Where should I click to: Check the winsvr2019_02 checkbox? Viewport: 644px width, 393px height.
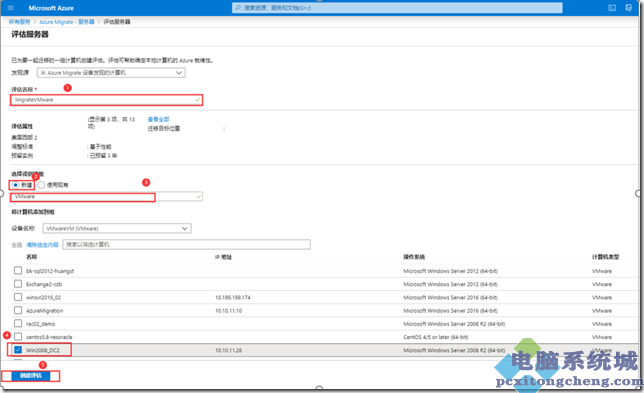[x=18, y=297]
